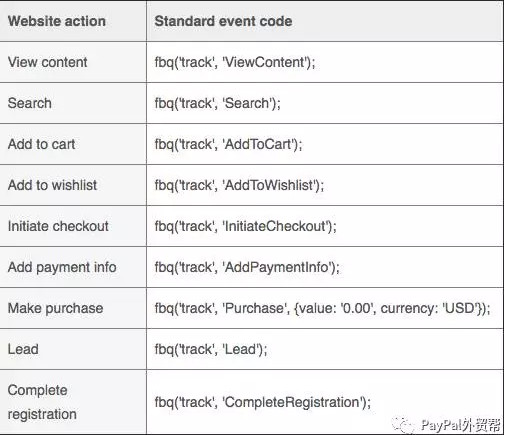The height and width of the screenshot is (435, 505).
Task: Click the ViewContent fbq track code
Action: coord(235,62)
